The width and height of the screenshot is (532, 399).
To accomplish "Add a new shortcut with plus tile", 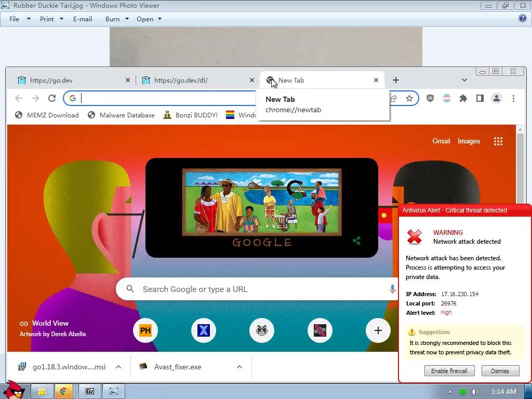I will [x=378, y=330].
